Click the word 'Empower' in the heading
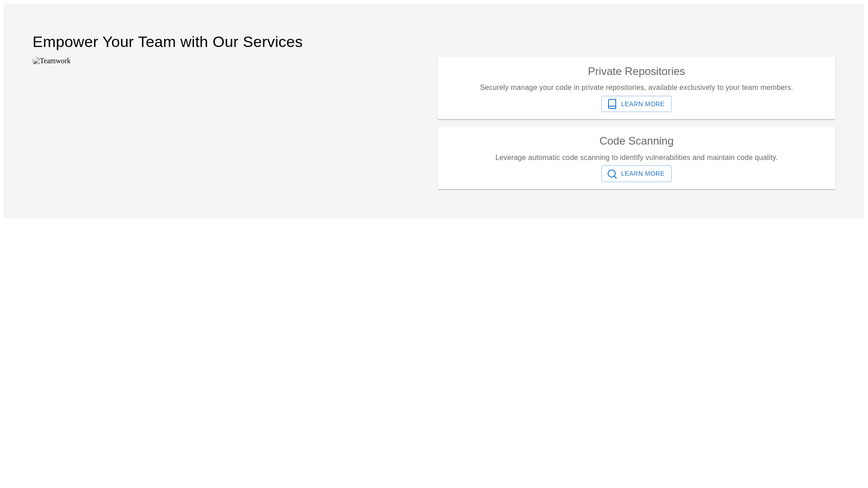 [65, 42]
